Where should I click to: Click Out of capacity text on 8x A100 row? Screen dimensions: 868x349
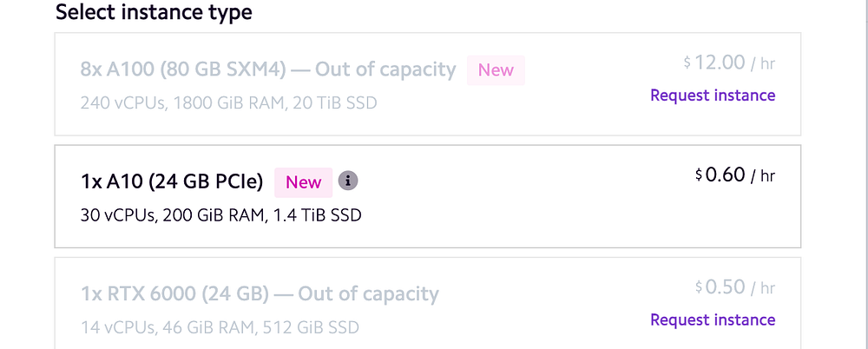[x=385, y=69]
